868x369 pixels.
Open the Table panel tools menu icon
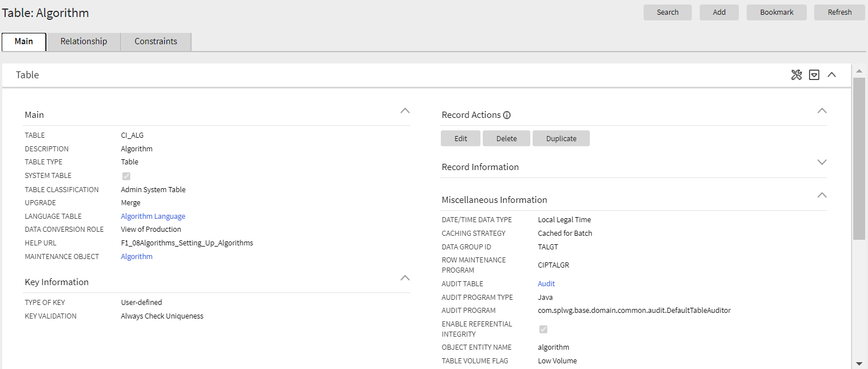tap(796, 74)
